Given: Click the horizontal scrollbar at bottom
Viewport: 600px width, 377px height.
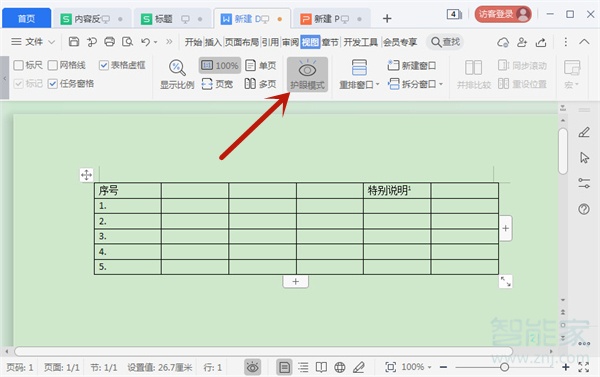Looking at the screenshot, I should (x=263, y=351).
